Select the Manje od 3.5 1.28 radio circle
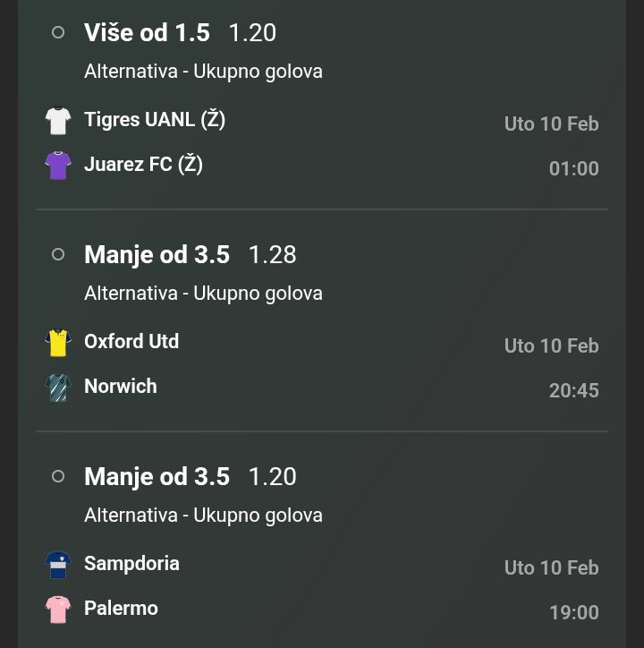Viewport: 644px width, 648px height. [x=58, y=254]
